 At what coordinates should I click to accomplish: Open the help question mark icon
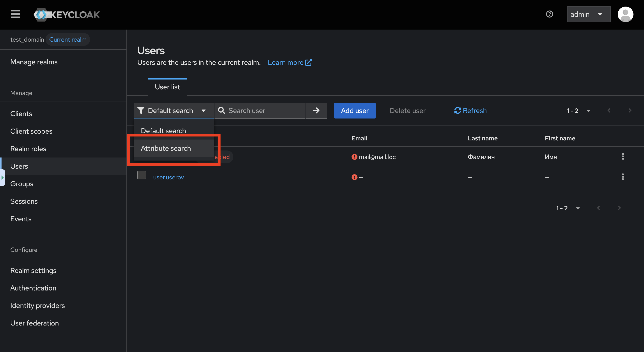coord(549,14)
